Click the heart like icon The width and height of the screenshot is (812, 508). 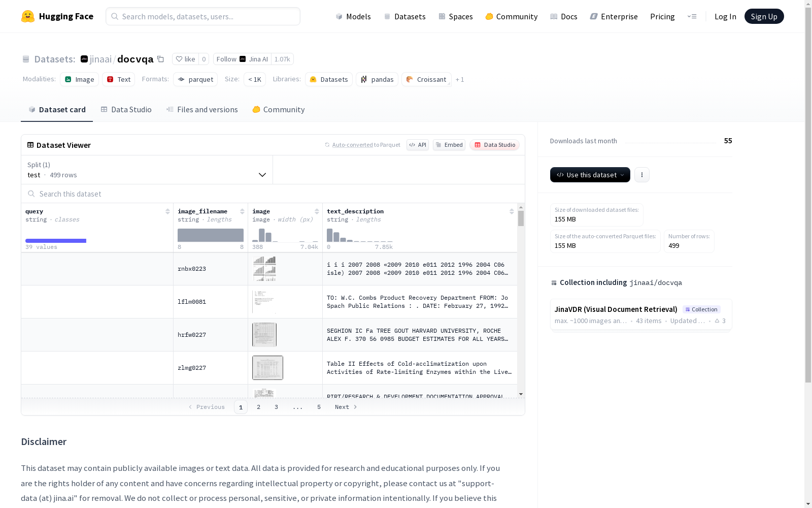click(179, 59)
